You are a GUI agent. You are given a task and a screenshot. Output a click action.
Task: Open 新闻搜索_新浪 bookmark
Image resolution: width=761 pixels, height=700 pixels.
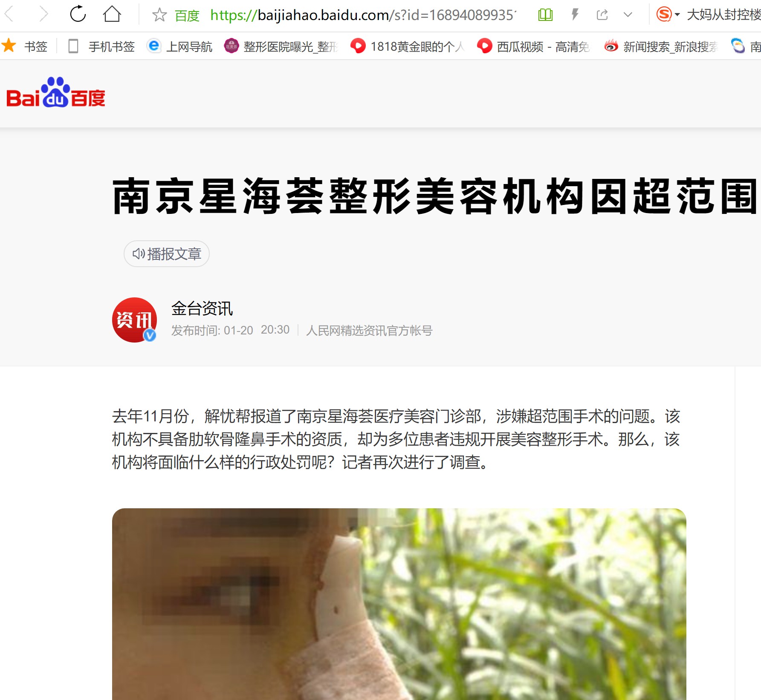tap(661, 46)
